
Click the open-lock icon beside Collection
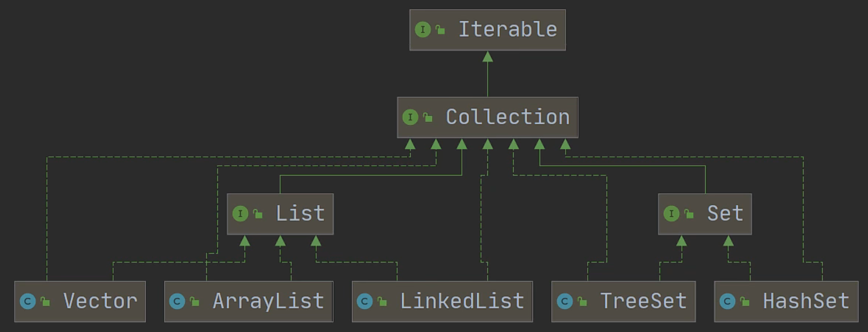(x=428, y=118)
